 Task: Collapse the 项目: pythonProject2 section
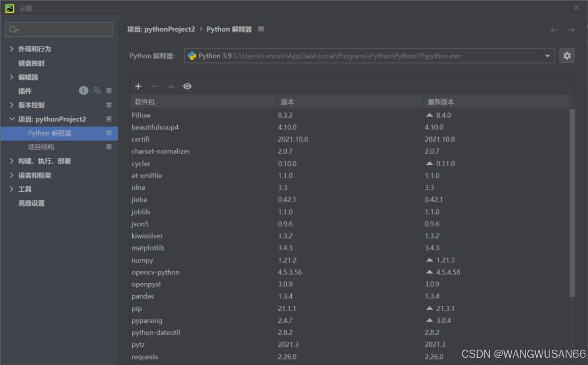click(x=12, y=119)
